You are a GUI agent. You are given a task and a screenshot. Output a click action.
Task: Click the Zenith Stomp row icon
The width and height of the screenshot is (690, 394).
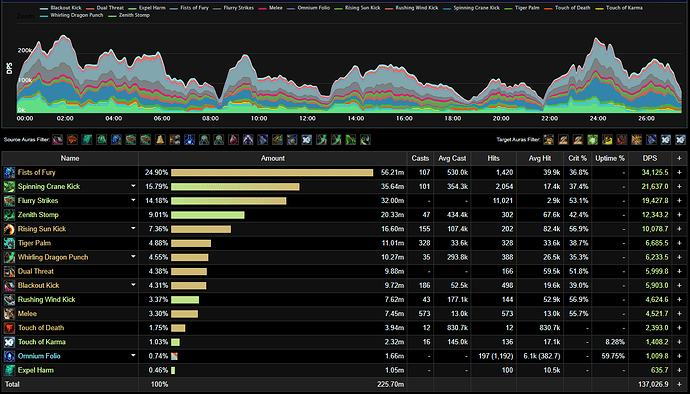coord(9,215)
